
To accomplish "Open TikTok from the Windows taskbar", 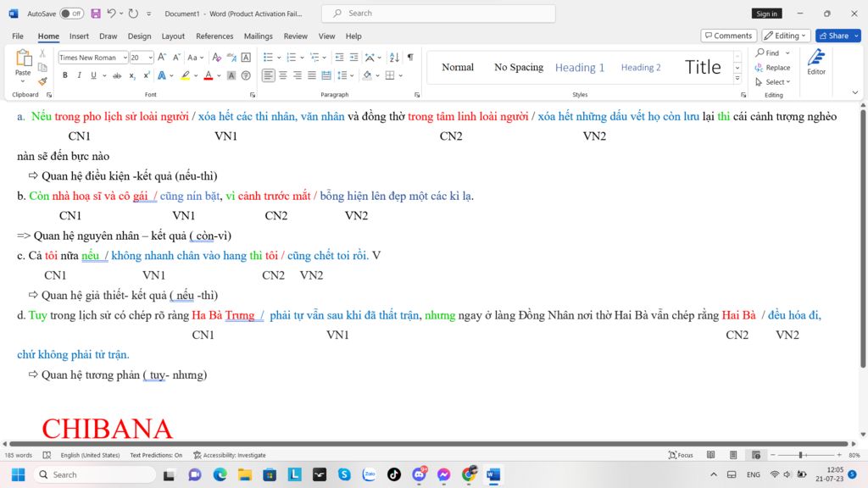I will coord(393,474).
